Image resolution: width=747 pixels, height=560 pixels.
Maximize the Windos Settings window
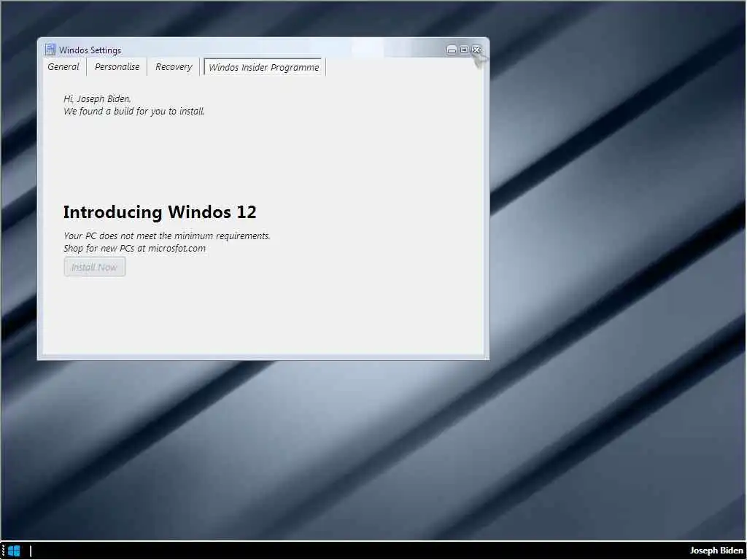pos(464,50)
